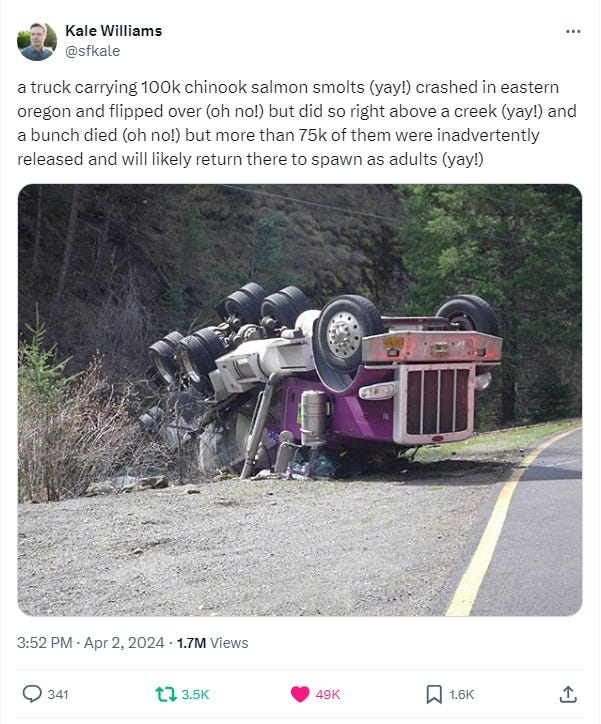Click the 341 replies count
Screen dimensions: 601x724
point(58,694)
